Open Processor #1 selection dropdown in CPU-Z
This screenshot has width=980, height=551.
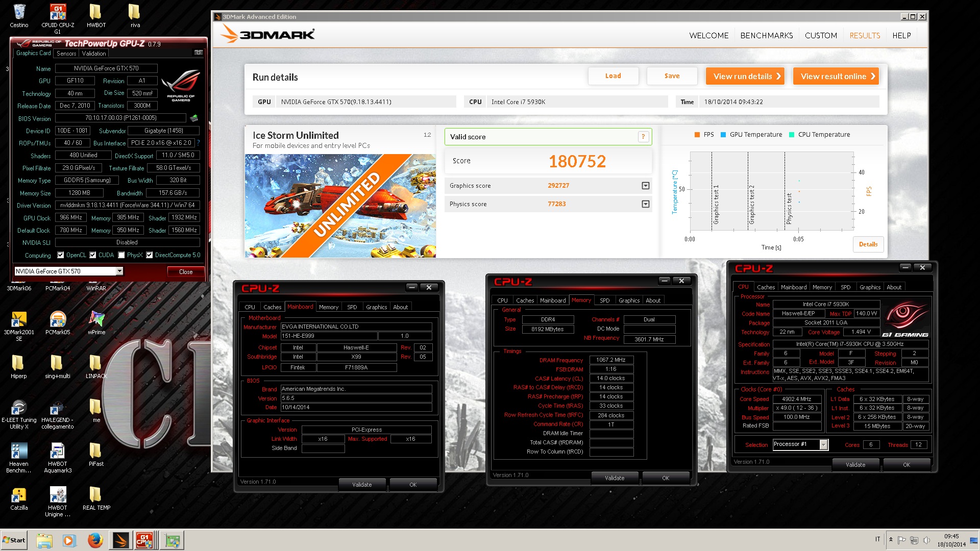tap(823, 444)
